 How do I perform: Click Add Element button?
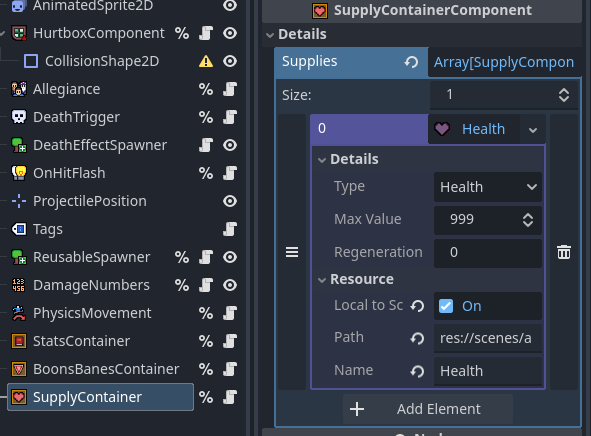tap(428, 409)
